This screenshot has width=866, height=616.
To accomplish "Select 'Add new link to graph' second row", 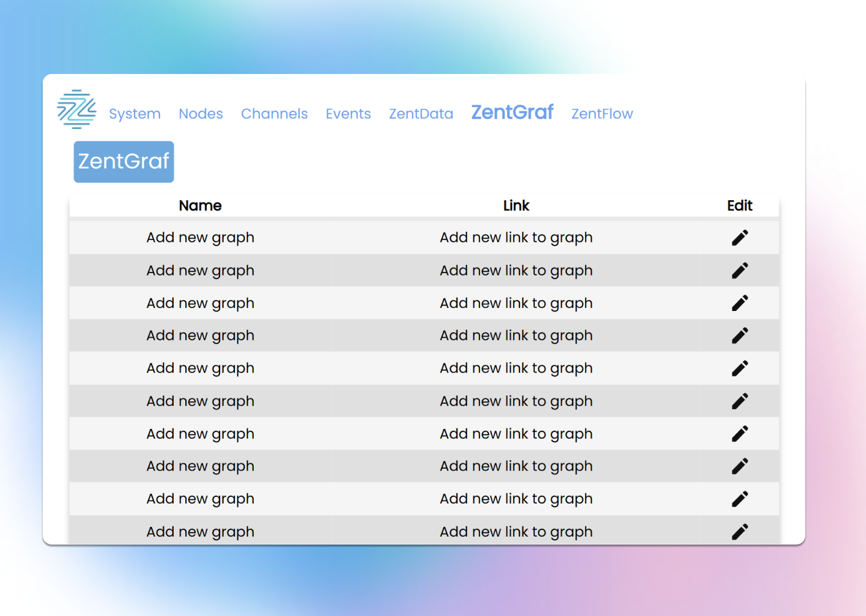I will tap(516, 271).
